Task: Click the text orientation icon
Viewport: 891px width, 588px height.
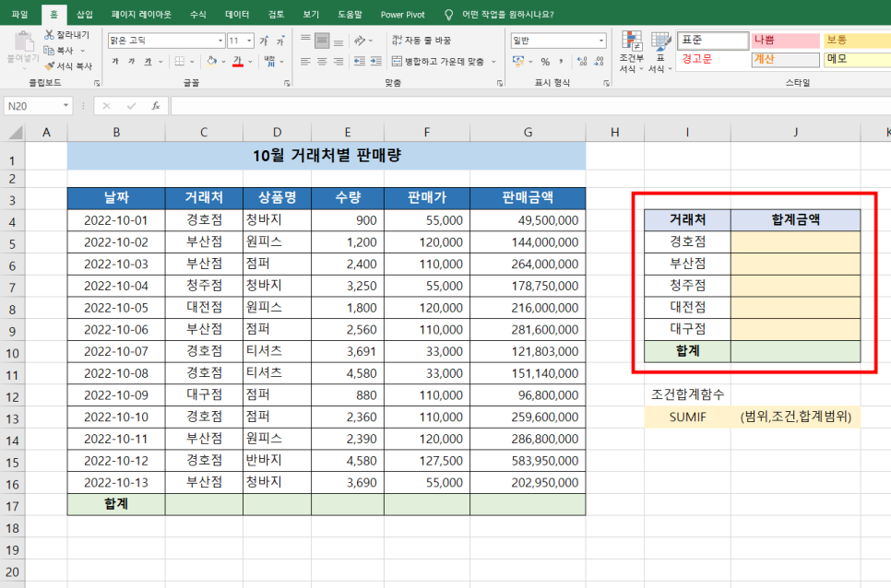Action: [360, 41]
